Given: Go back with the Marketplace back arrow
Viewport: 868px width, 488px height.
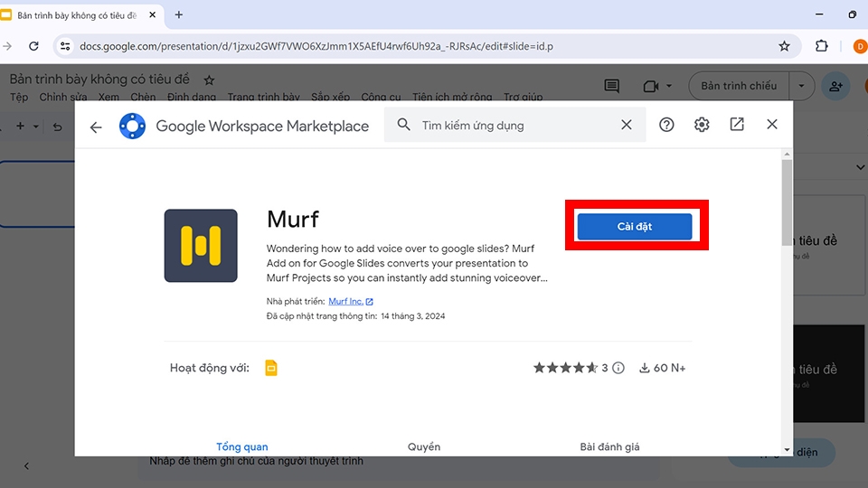Looking at the screenshot, I should pyautogui.click(x=96, y=127).
